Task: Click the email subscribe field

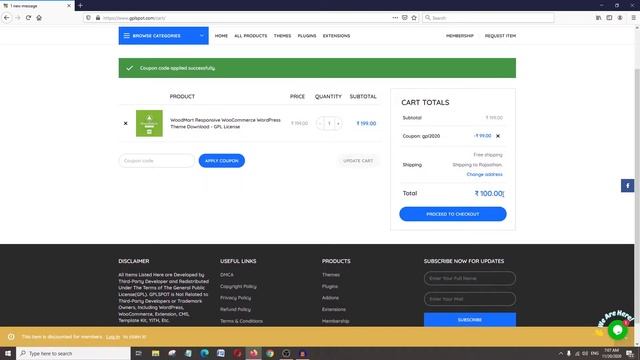Action: (470, 299)
